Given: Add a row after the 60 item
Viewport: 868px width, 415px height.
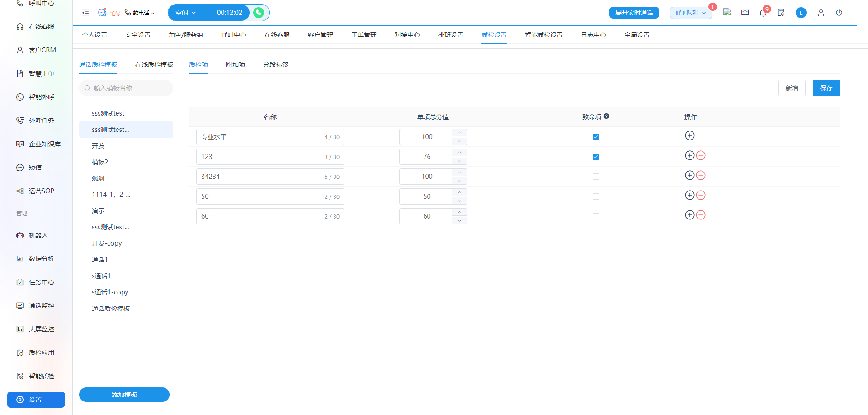Looking at the screenshot, I should 690,215.
